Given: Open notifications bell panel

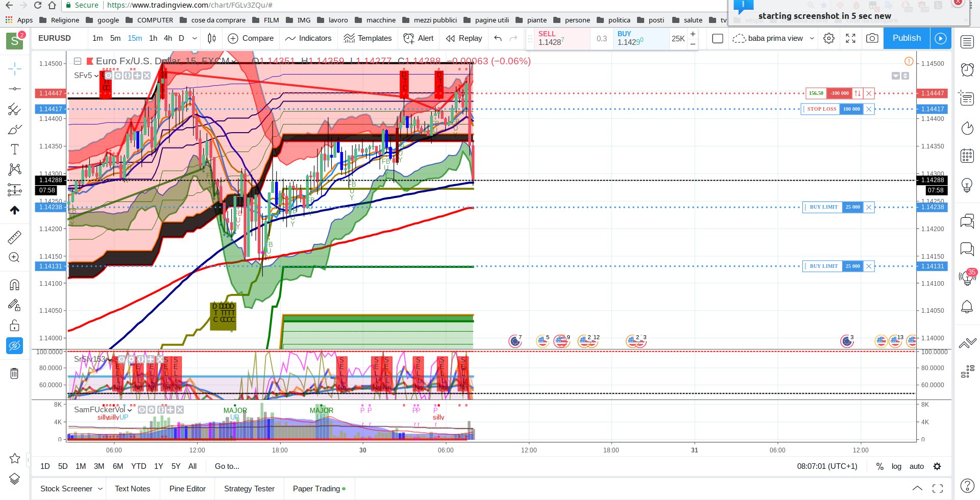Looking at the screenshot, I should (967, 307).
